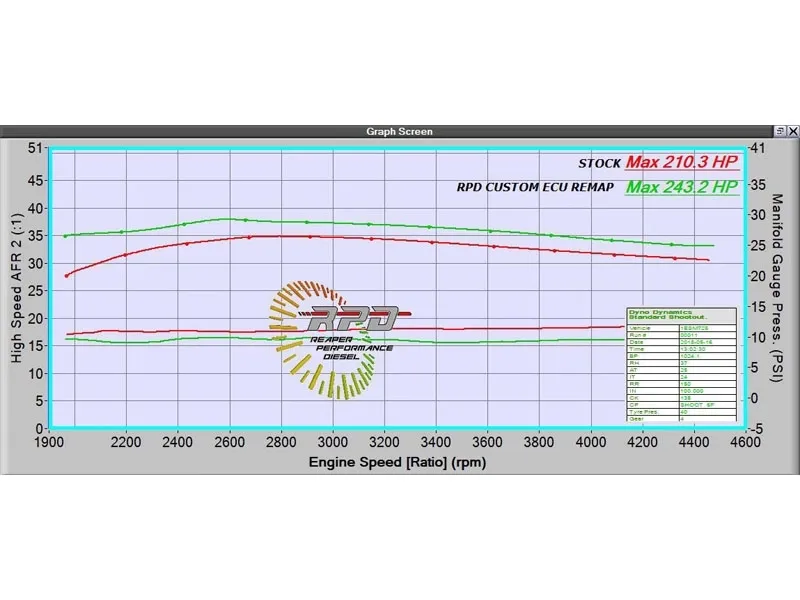
Task: Select the Vehicle row in the info table
Action: 680,326
